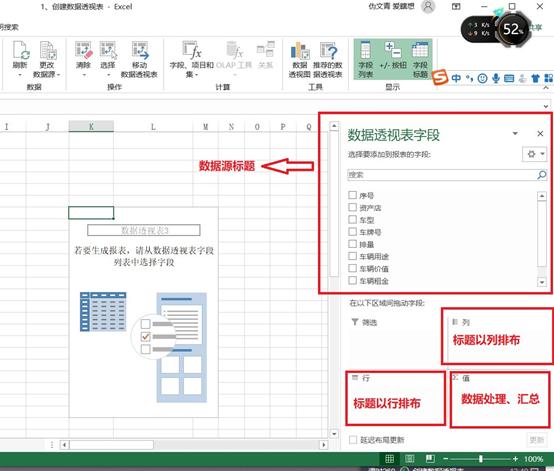Click the 移动数据透视表 (Move PivotTable) icon
This screenshot has width=554, height=471.
140,50
